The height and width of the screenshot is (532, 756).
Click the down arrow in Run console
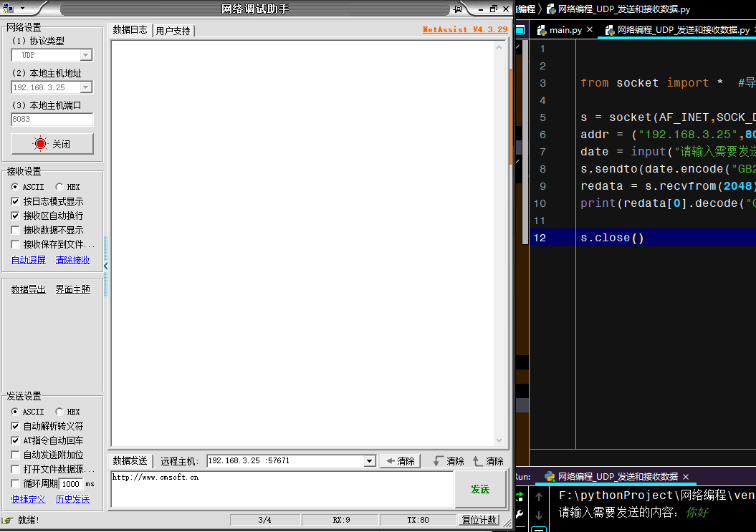(x=539, y=515)
